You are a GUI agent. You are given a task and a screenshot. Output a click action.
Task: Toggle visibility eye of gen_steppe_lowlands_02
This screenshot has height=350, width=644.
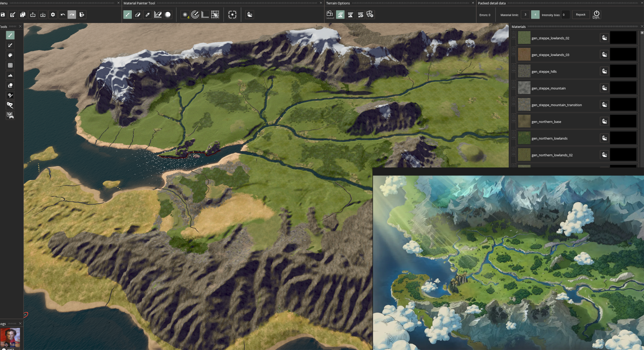pyautogui.click(x=514, y=38)
